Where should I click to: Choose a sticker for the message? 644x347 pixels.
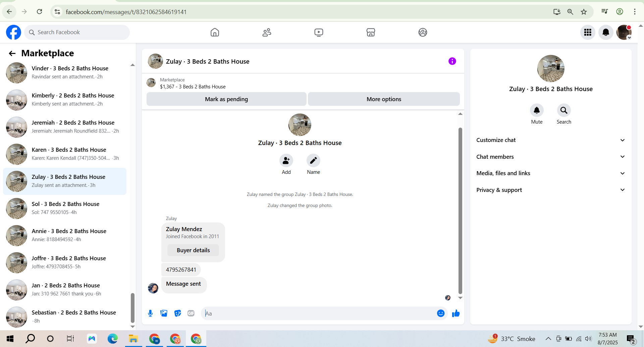point(177,313)
